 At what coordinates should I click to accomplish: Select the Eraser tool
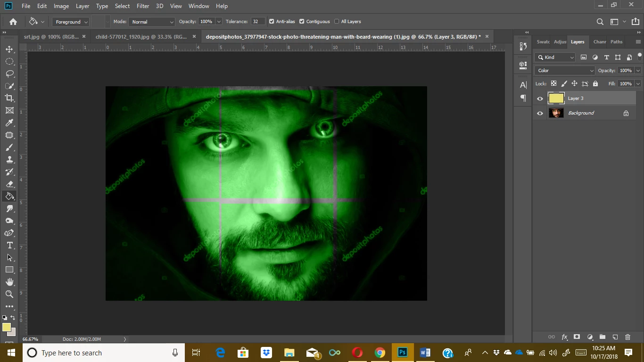pos(9,184)
